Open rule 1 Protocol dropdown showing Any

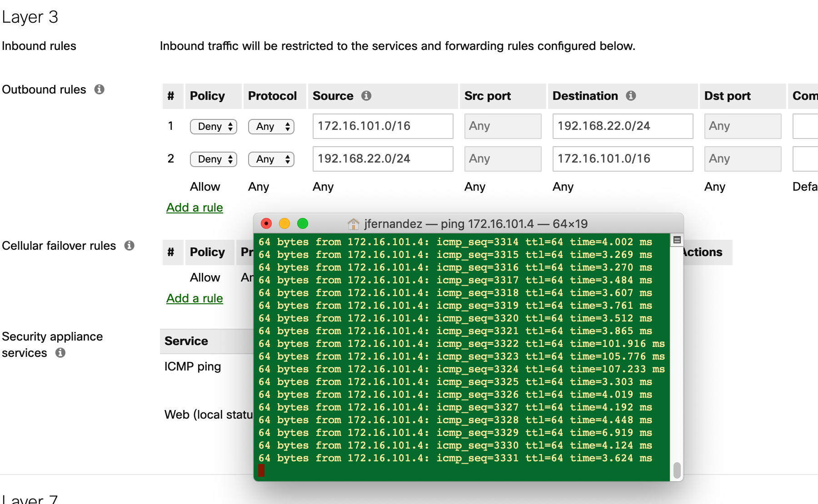pyautogui.click(x=271, y=126)
